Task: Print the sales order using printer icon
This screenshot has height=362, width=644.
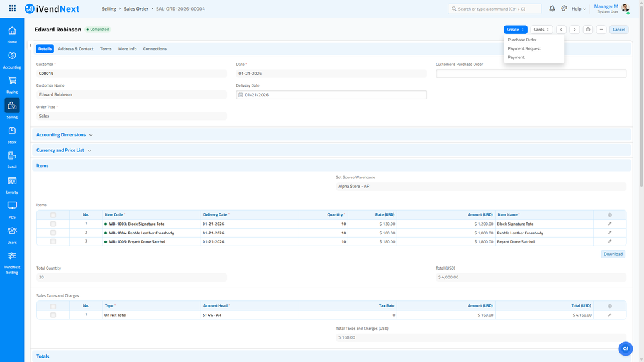Action: tap(588, 29)
